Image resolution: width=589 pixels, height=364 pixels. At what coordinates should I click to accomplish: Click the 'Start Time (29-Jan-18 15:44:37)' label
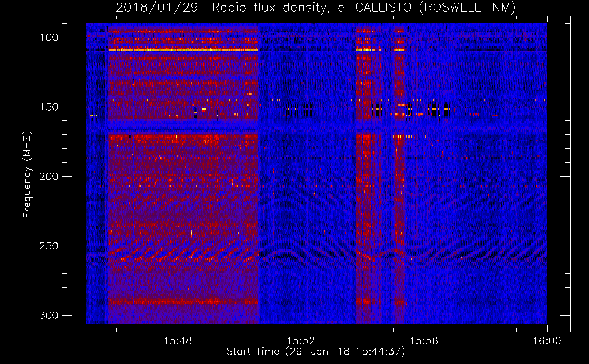(x=316, y=352)
